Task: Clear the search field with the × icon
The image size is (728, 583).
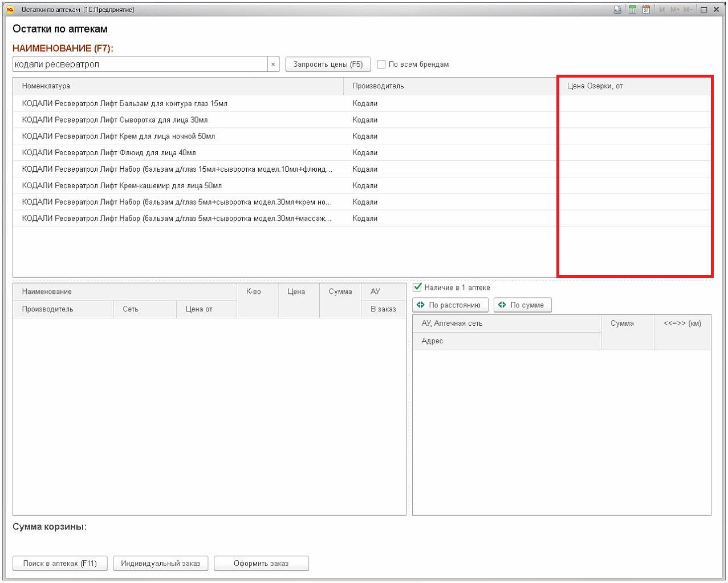Action: pyautogui.click(x=273, y=64)
